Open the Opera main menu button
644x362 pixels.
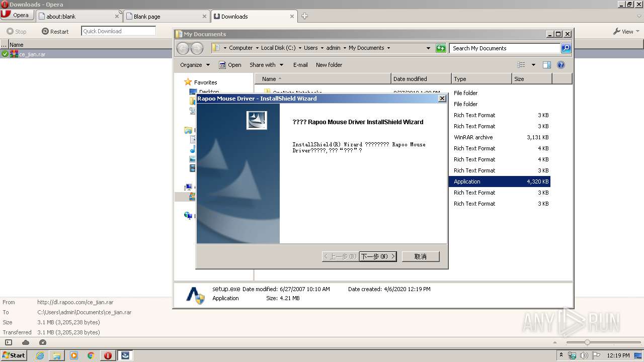point(17,15)
